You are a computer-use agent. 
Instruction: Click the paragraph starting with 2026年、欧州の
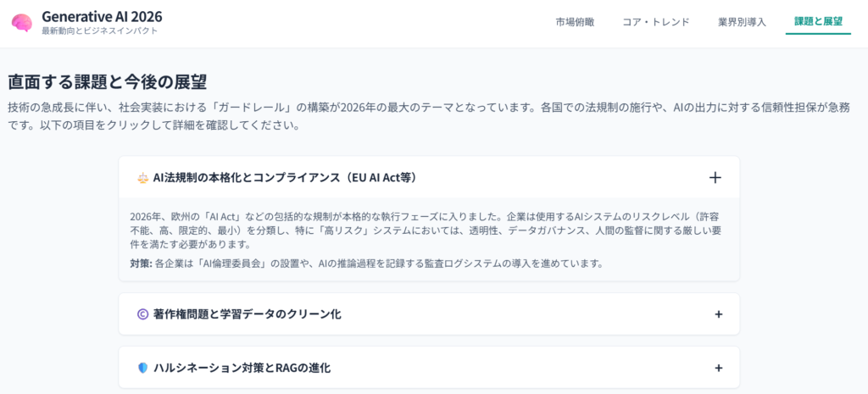pyautogui.click(x=424, y=230)
